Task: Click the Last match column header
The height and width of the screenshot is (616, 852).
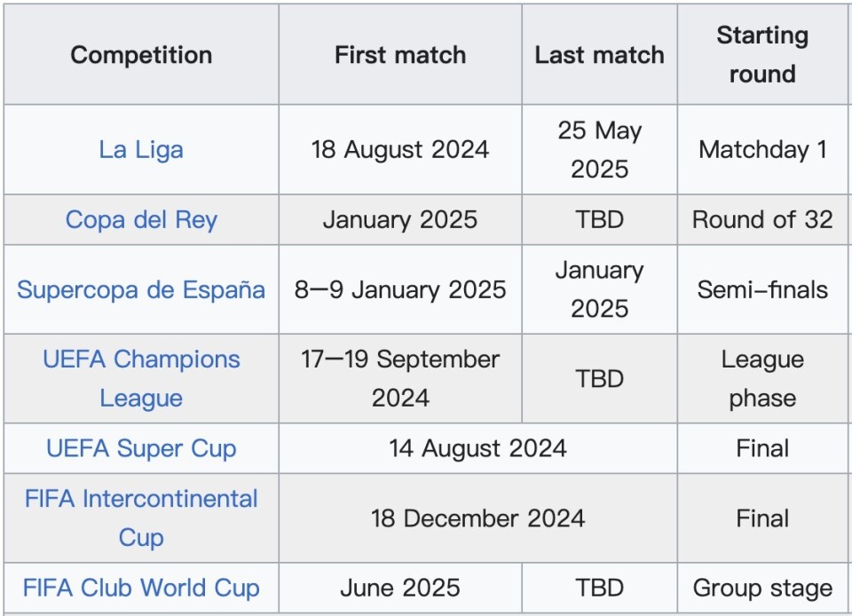Action: coord(599,54)
